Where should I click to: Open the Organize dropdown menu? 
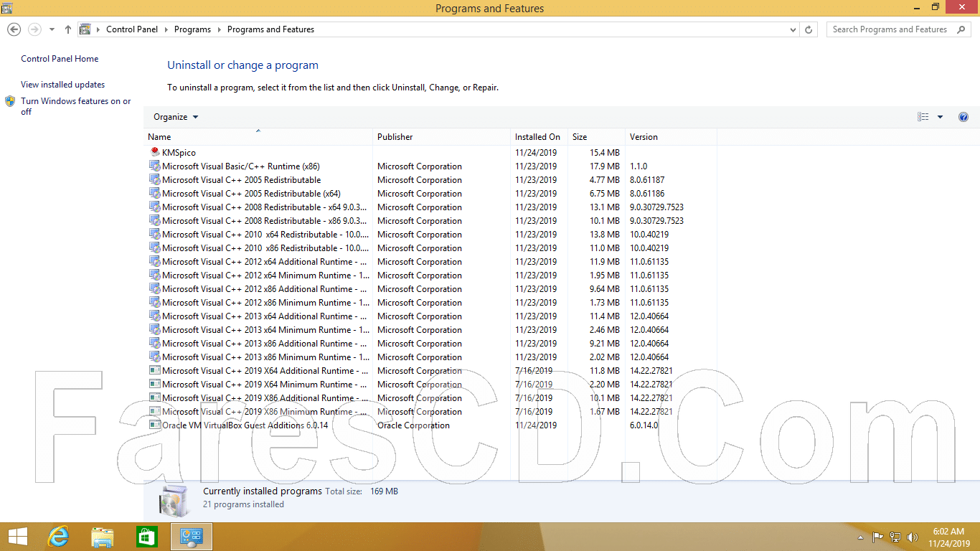coord(176,117)
